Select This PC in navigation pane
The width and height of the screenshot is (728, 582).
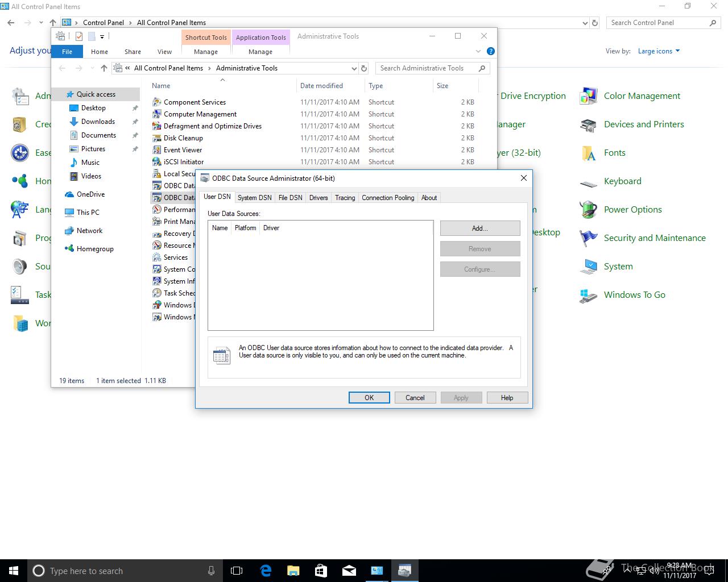tap(88, 213)
